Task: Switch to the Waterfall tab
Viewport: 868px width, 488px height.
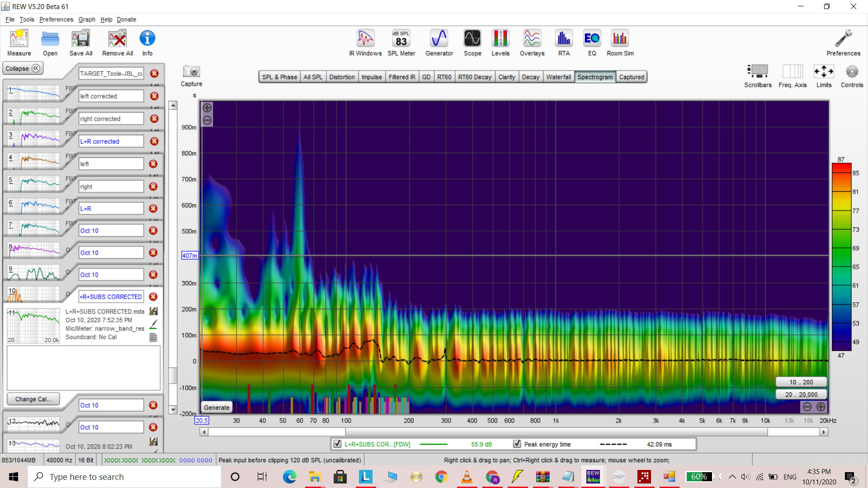Action: [558, 77]
